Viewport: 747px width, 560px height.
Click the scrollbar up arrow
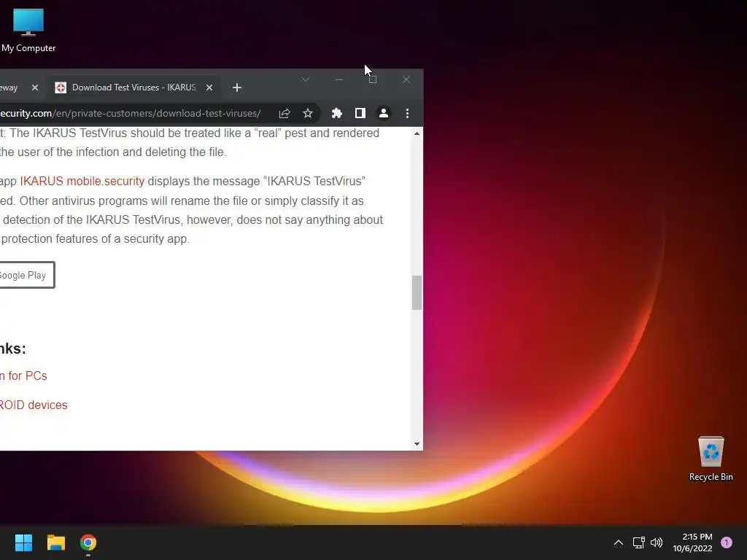point(417,134)
